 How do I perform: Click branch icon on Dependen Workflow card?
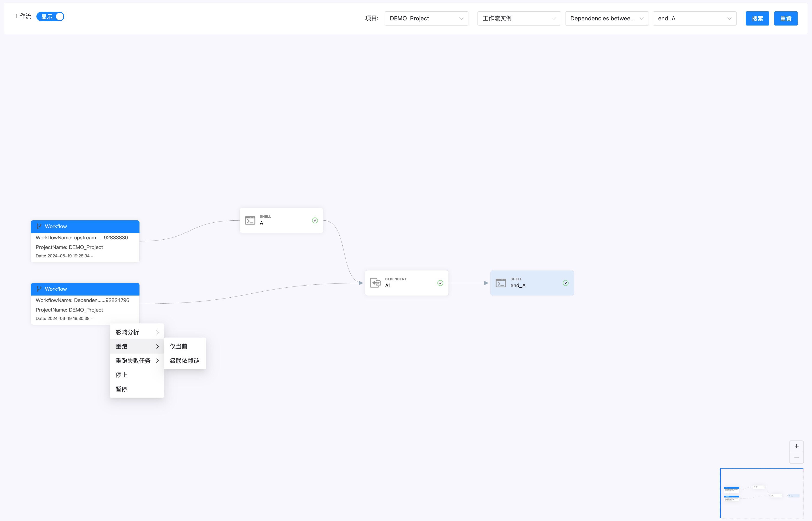[39, 289]
